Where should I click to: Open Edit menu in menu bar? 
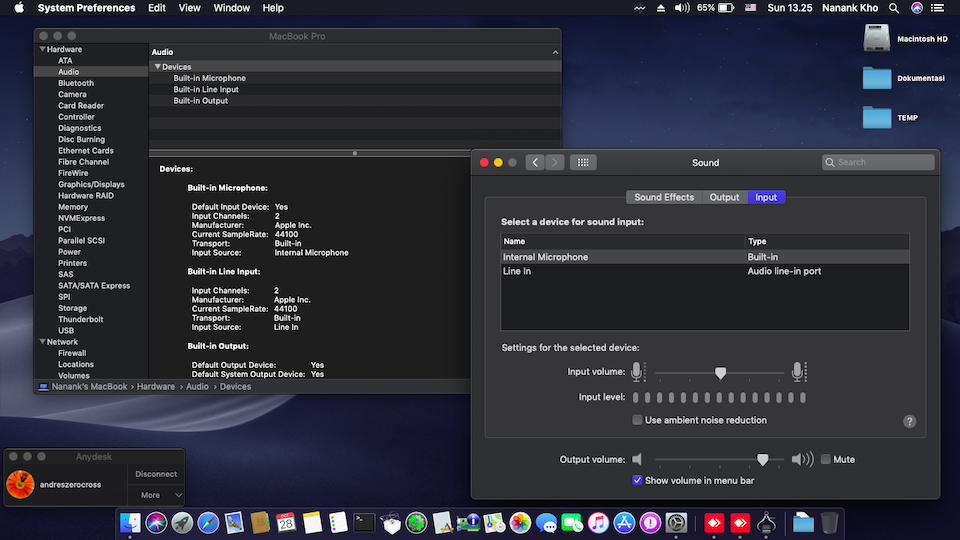(x=157, y=8)
